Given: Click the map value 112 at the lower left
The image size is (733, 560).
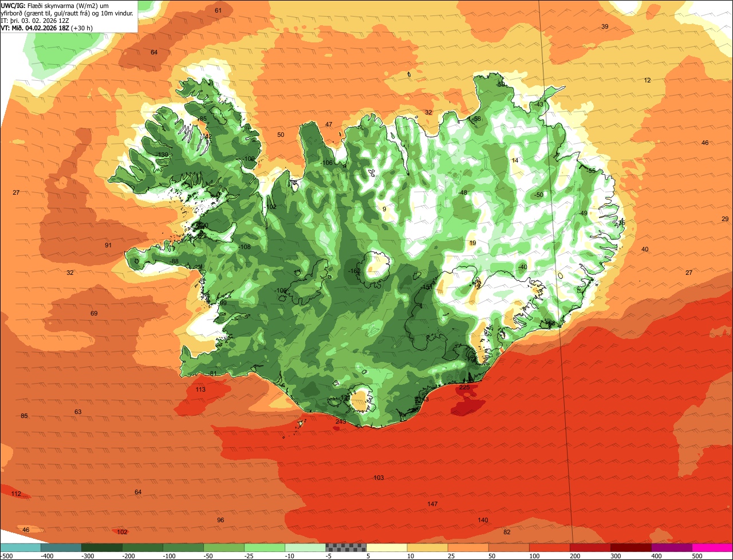Looking at the screenshot, I should [16, 494].
